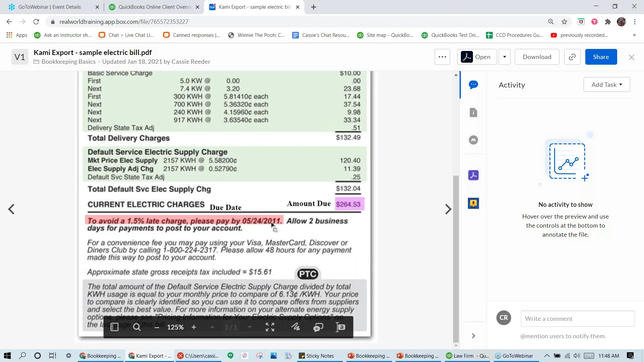Open the more options ellipsis menu
This screenshot has height=362, width=644.
point(442,57)
